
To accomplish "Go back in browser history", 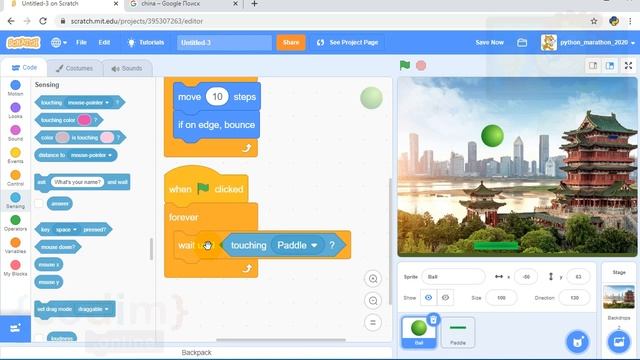I will [11, 21].
